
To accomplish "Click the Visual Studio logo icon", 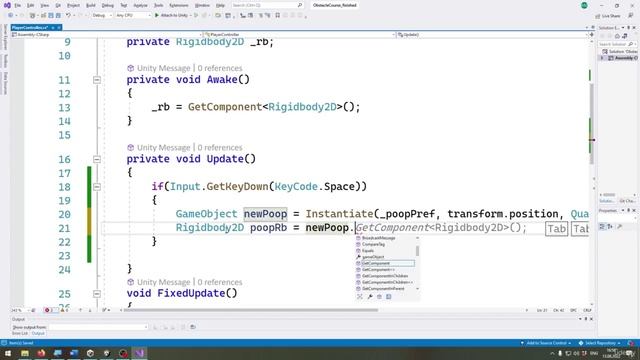I will [x=7, y=5].
